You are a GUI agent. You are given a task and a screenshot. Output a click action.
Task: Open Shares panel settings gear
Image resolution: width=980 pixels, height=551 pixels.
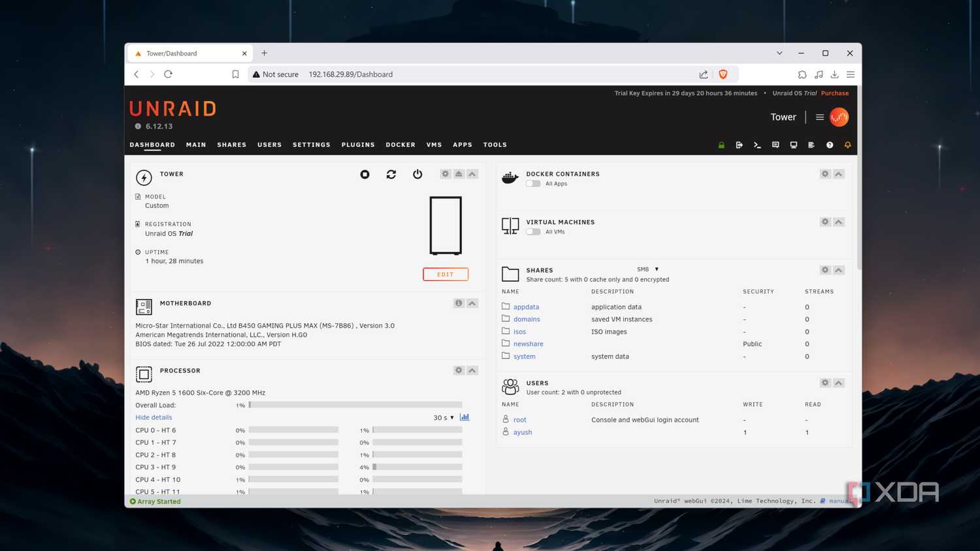[x=825, y=270]
